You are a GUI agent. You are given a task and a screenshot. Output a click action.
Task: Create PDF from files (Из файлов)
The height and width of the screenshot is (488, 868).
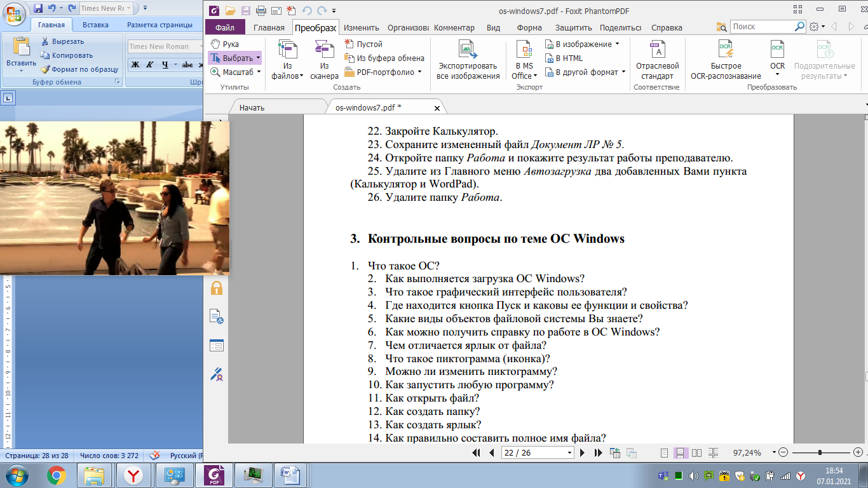pyautogui.click(x=288, y=60)
